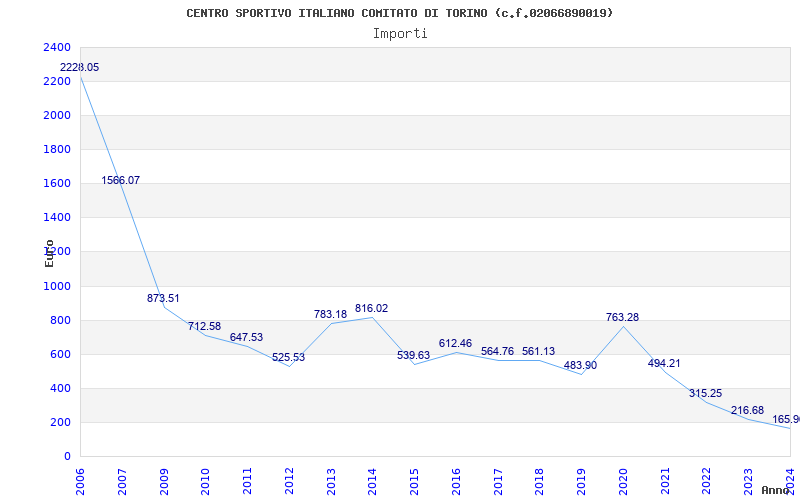Click the 783.18 data label
800x500 pixels.
point(330,314)
